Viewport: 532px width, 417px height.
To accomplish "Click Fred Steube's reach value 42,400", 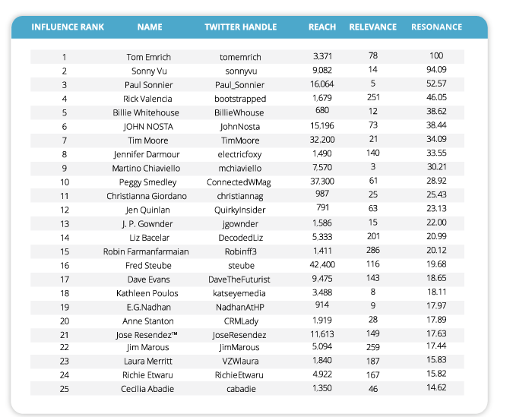I will tap(323, 265).
